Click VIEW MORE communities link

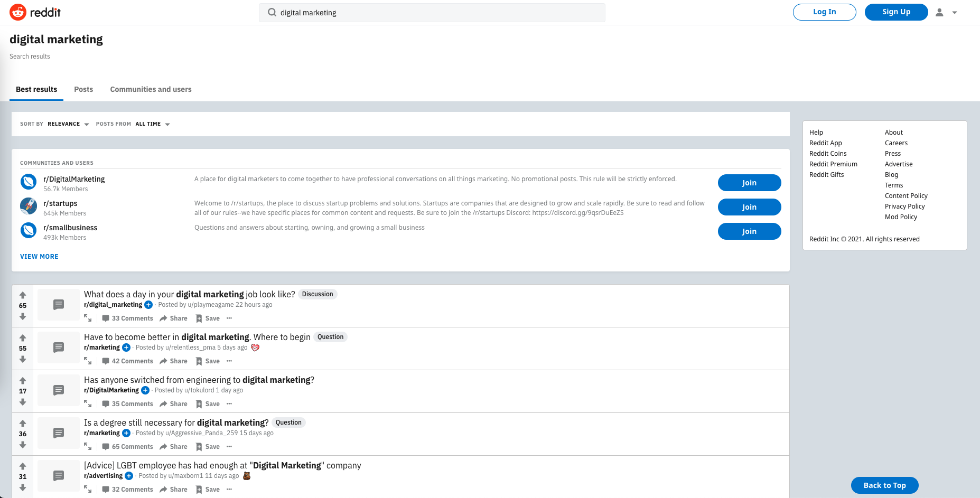click(x=39, y=256)
